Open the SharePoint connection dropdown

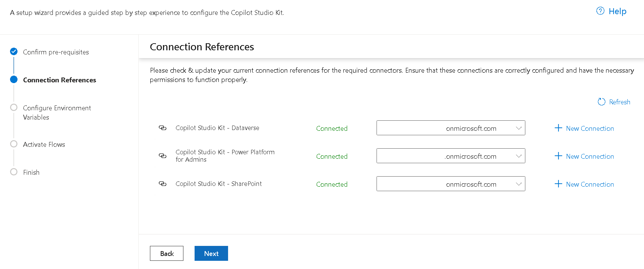tap(451, 184)
